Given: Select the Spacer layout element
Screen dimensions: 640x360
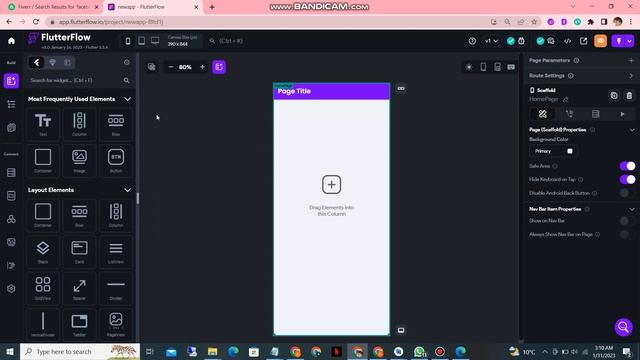Looking at the screenshot, I should [x=79, y=288].
